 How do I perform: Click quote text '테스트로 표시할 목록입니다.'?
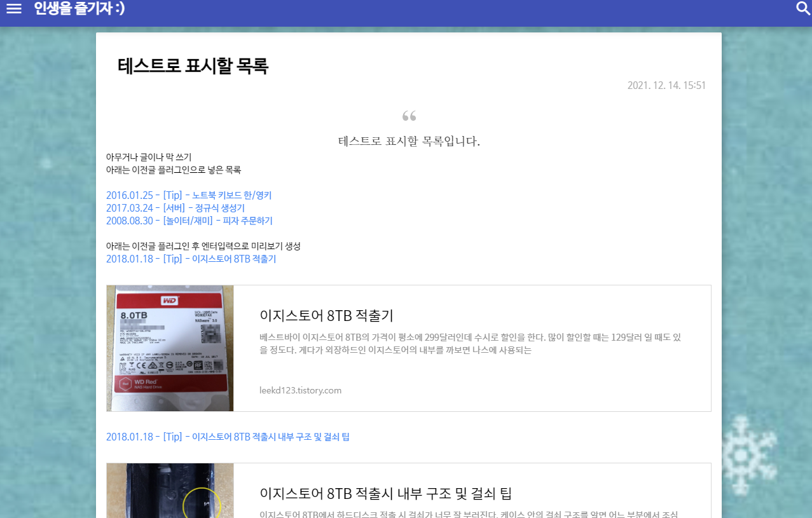point(409,141)
